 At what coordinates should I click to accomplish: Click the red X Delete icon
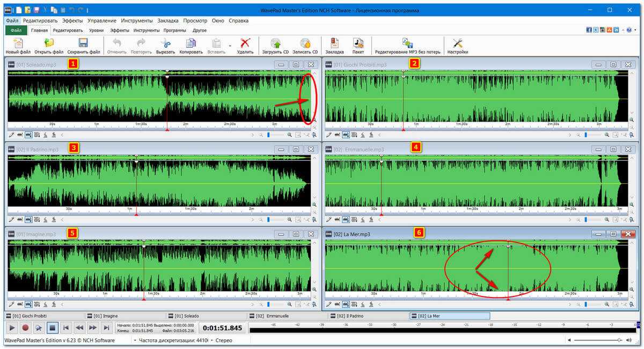point(245,44)
